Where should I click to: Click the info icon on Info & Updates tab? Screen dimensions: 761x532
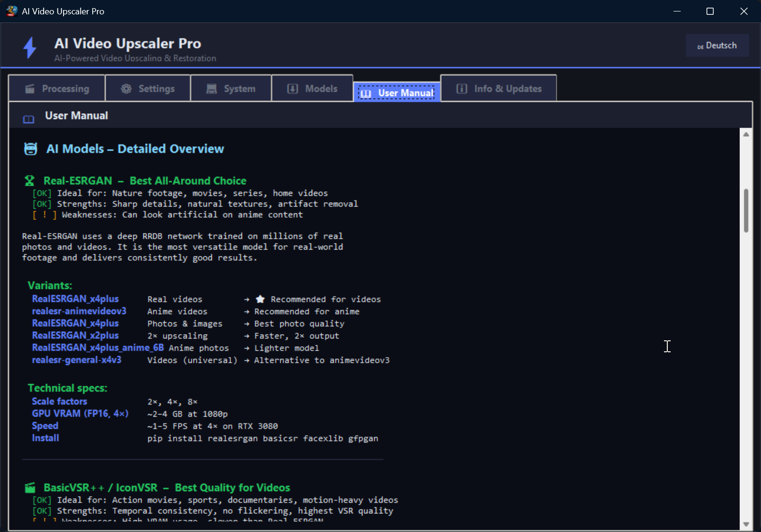[x=462, y=89]
